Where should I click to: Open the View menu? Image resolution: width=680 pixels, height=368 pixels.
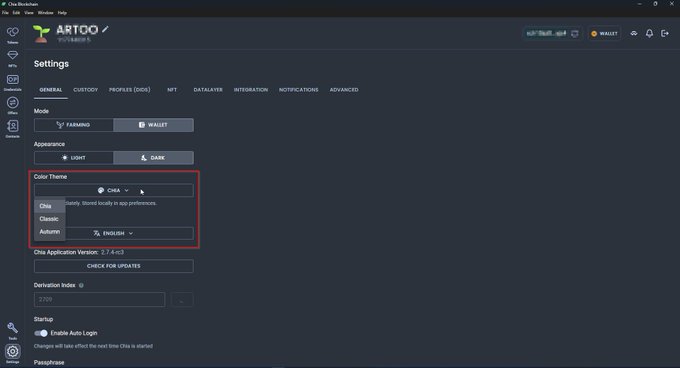(29, 13)
